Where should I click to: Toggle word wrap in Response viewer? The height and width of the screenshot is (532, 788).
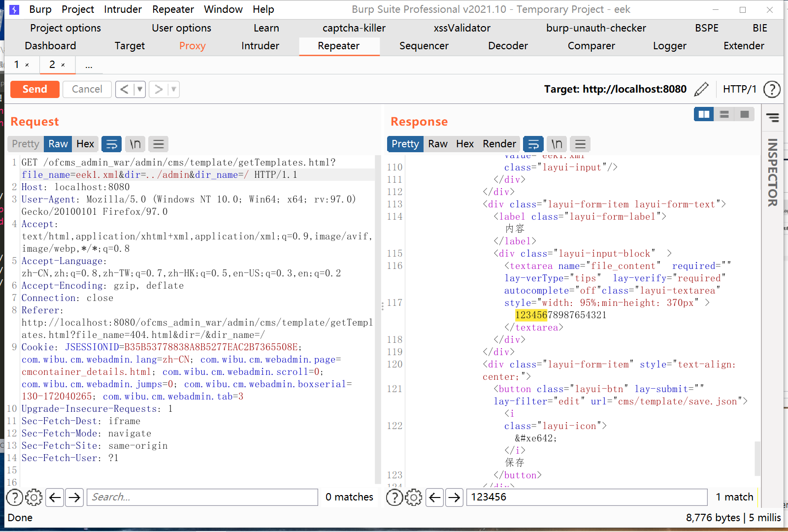coord(533,144)
